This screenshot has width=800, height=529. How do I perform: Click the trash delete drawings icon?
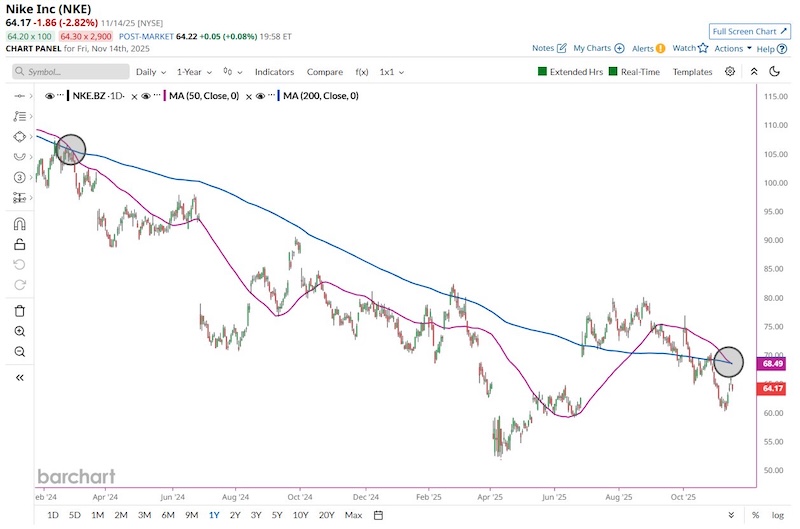[19, 311]
